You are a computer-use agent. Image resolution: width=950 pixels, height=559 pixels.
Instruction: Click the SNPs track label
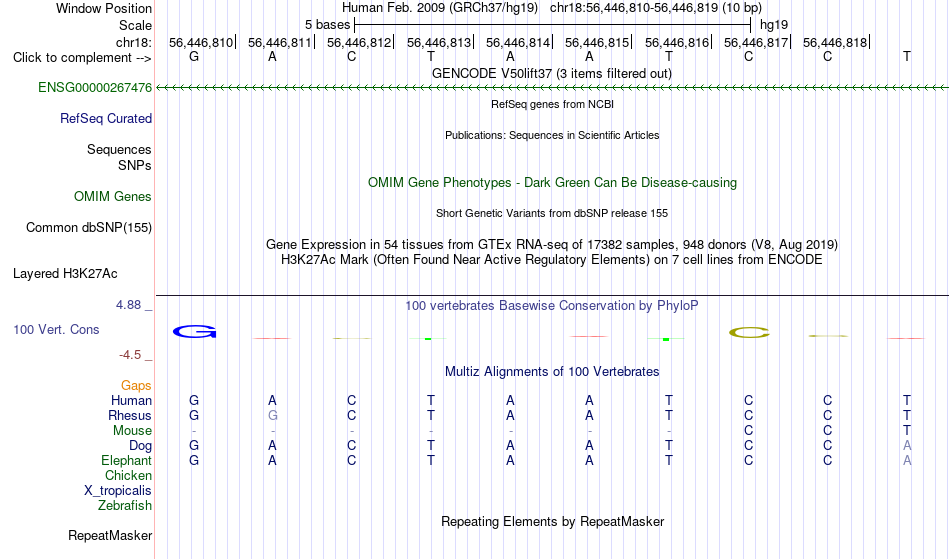tap(135, 165)
